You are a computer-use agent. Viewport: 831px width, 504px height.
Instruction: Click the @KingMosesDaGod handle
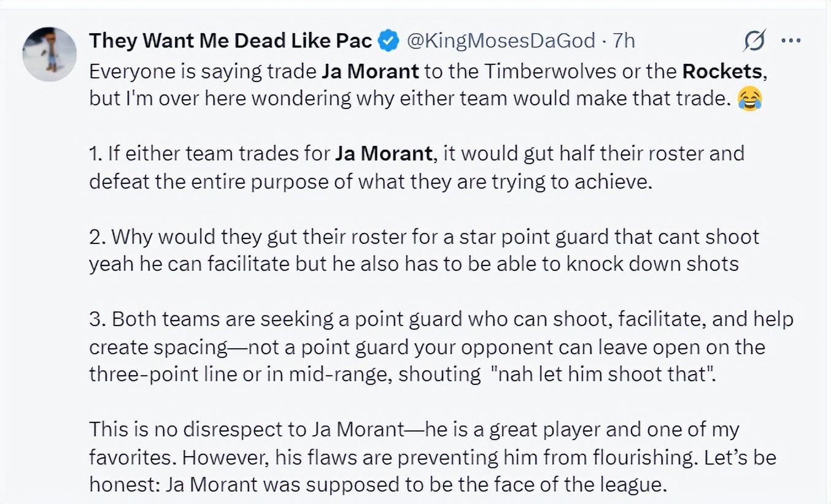pyautogui.click(x=501, y=40)
